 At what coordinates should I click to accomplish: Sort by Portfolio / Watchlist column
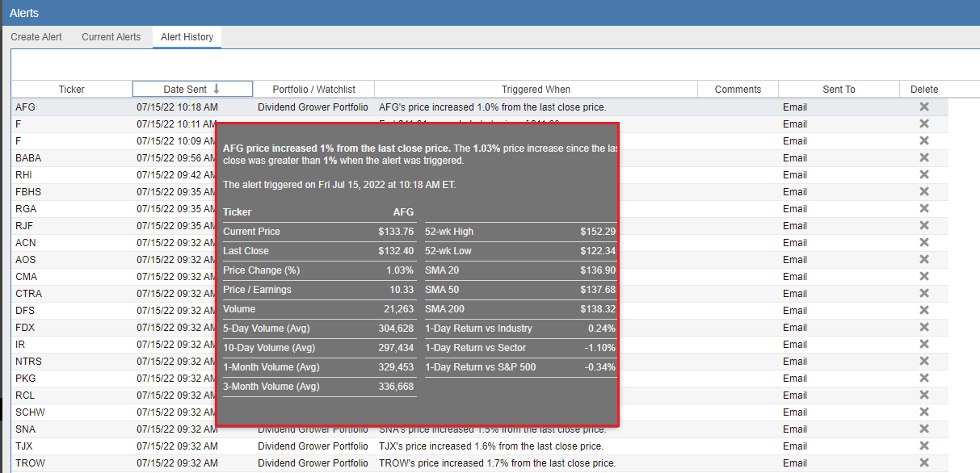pos(313,89)
